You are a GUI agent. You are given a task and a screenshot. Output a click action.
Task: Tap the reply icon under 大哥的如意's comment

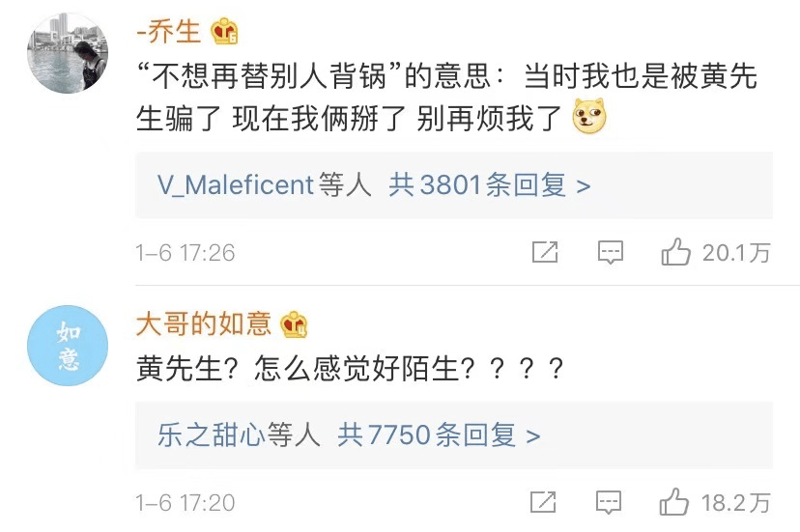[x=609, y=502]
